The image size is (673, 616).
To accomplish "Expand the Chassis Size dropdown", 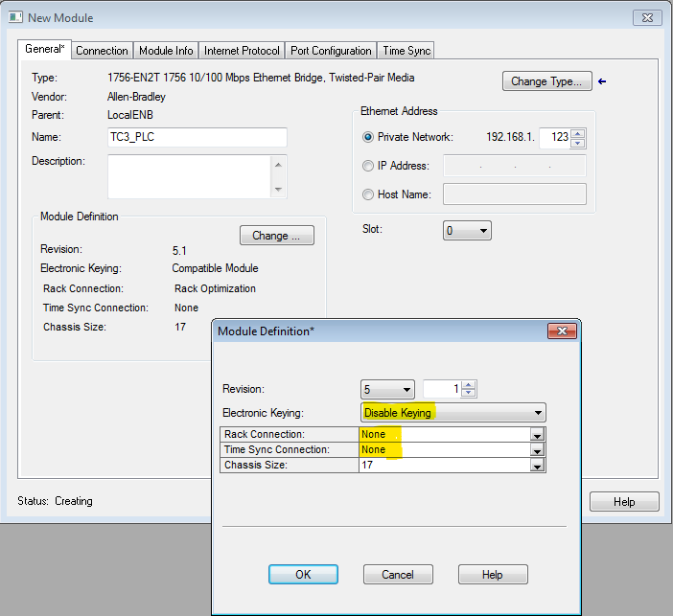I will [x=537, y=466].
